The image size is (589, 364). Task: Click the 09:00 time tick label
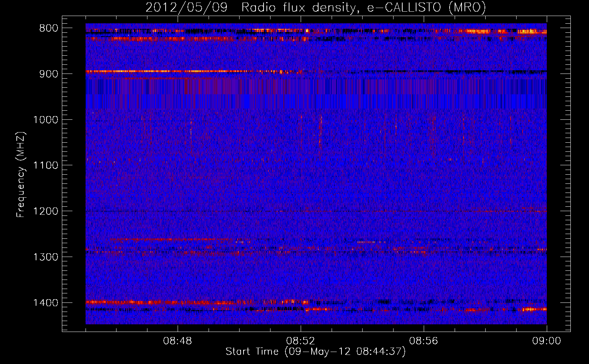click(546, 341)
